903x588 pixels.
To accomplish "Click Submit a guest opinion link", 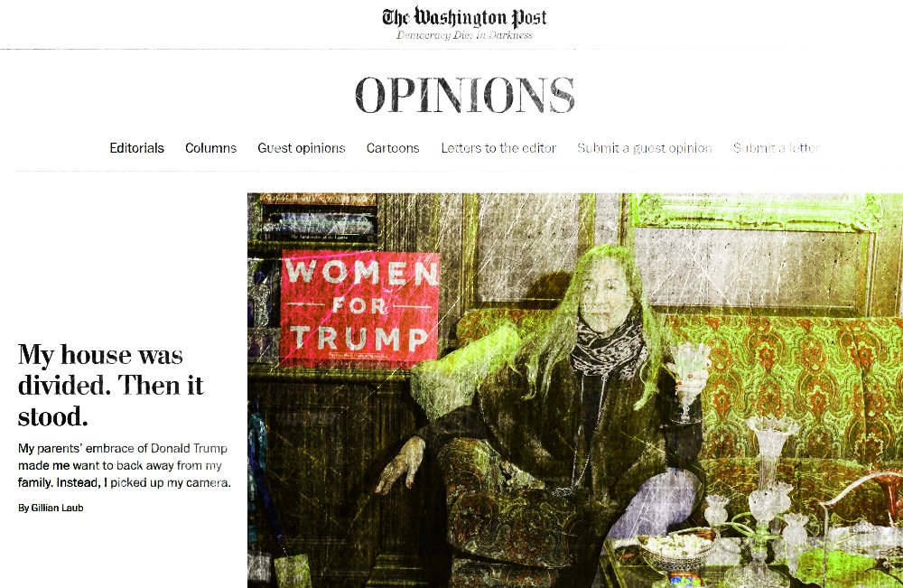I will 645,148.
